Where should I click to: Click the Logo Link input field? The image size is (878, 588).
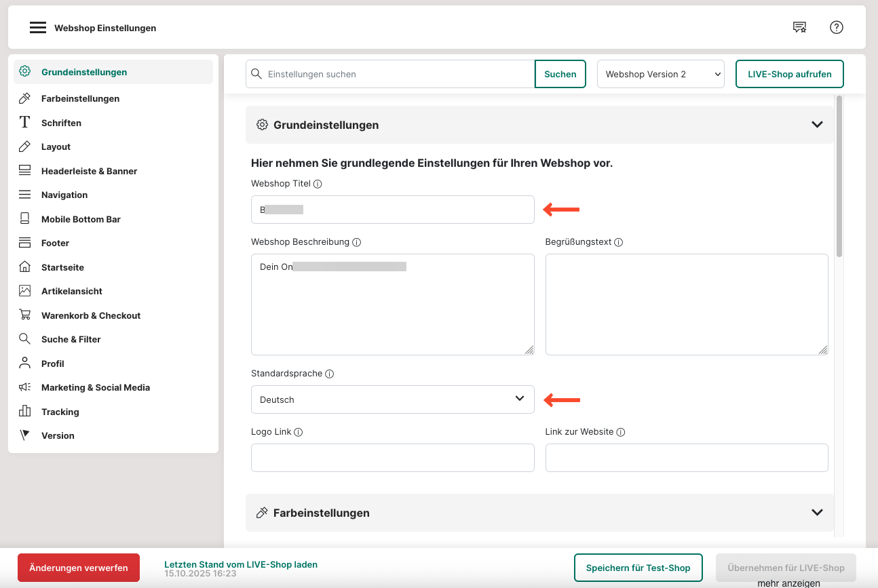click(x=392, y=458)
